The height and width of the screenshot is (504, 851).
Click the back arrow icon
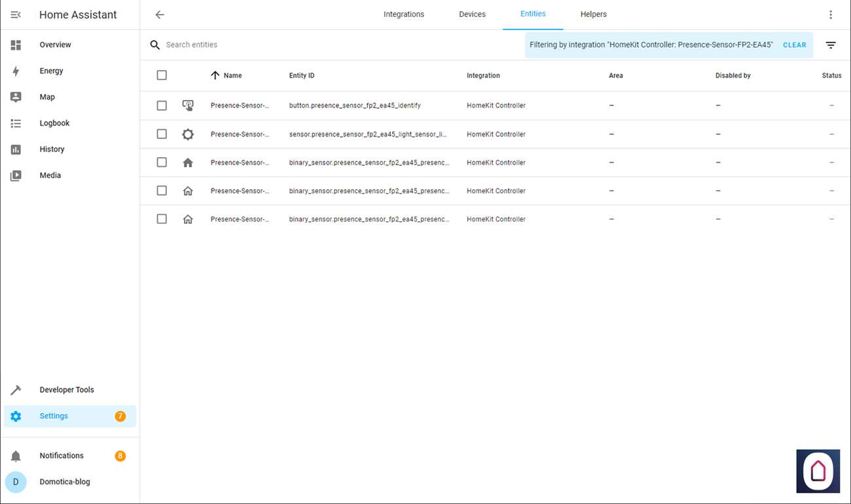(160, 14)
